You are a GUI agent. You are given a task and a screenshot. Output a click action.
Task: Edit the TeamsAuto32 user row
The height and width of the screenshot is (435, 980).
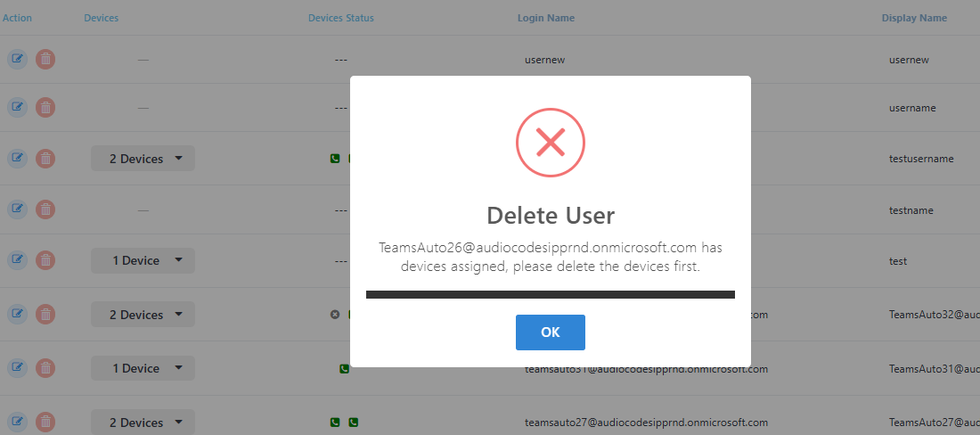tap(17, 314)
